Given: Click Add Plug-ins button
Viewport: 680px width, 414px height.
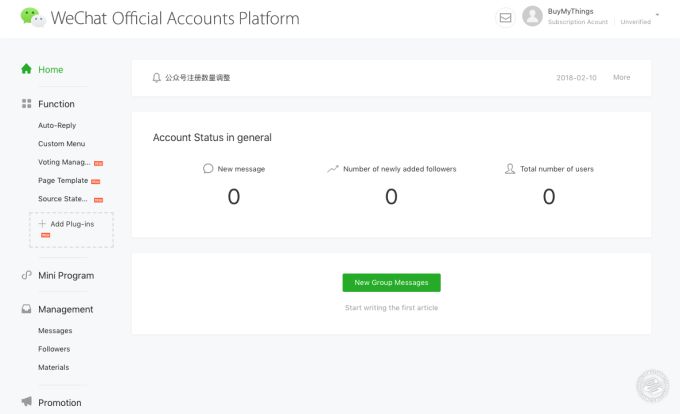Looking at the screenshot, I should pos(71,225).
